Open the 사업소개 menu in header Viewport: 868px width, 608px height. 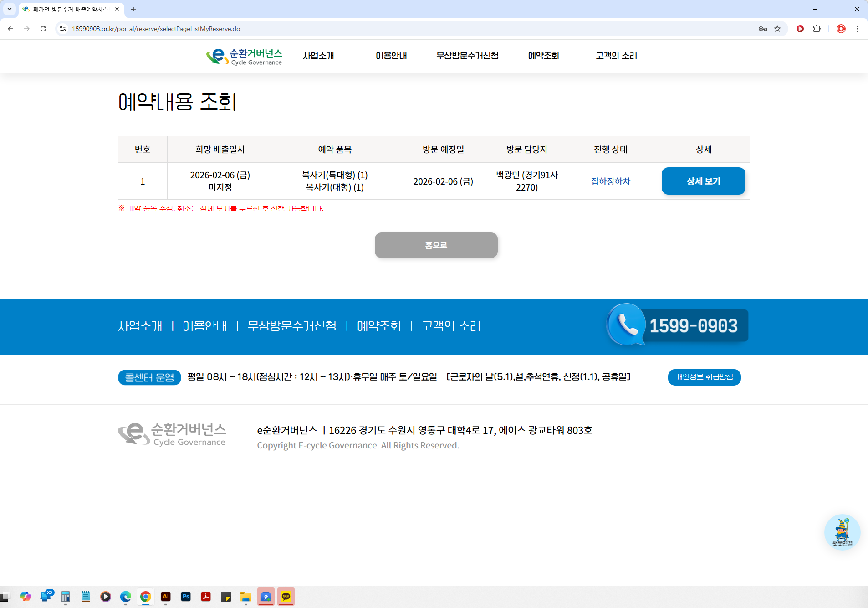pyautogui.click(x=318, y=56)
